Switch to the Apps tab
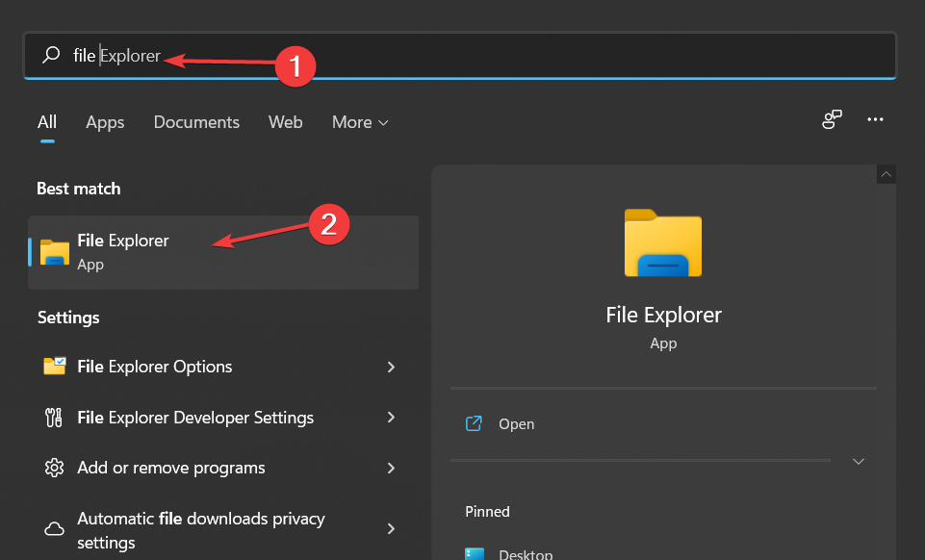 105,122
